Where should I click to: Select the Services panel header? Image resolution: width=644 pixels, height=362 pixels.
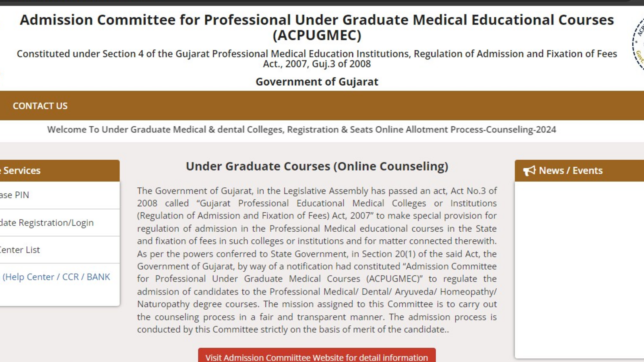(x=60, y=171)
